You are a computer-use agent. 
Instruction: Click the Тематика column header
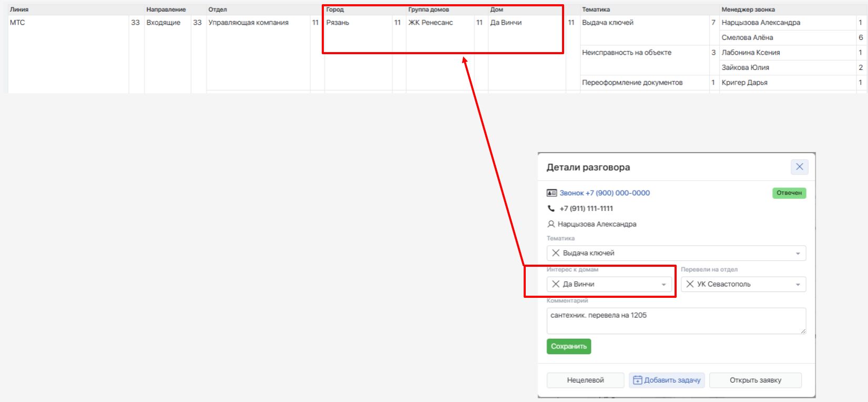[x=596, y=9]
